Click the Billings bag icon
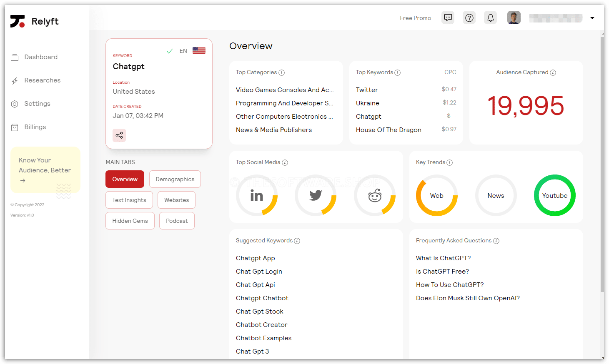 (x=15, y=127)
